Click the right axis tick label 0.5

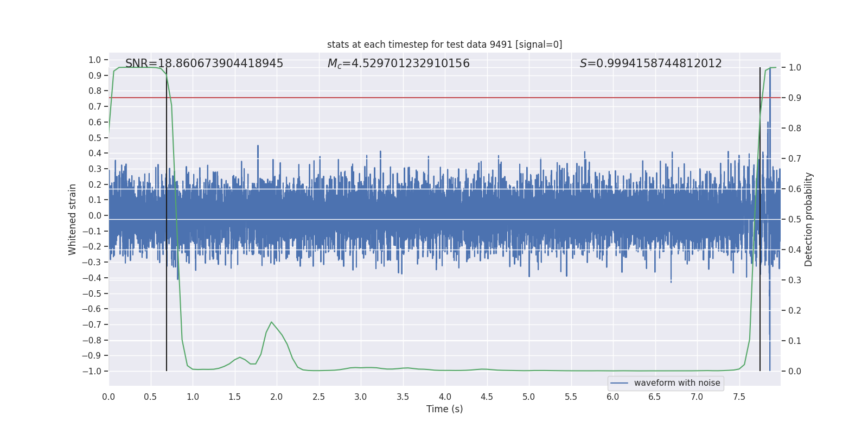tap(795, 219)
